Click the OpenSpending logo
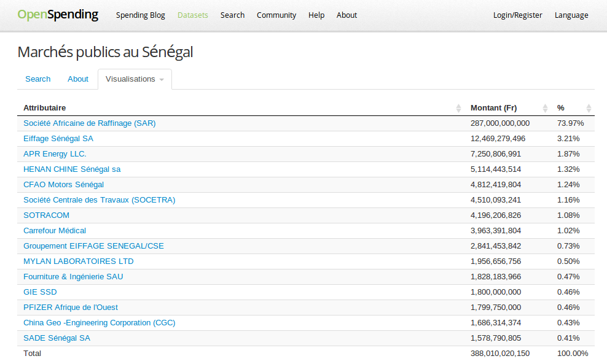 pyautogui.click(x=58, y=14)
